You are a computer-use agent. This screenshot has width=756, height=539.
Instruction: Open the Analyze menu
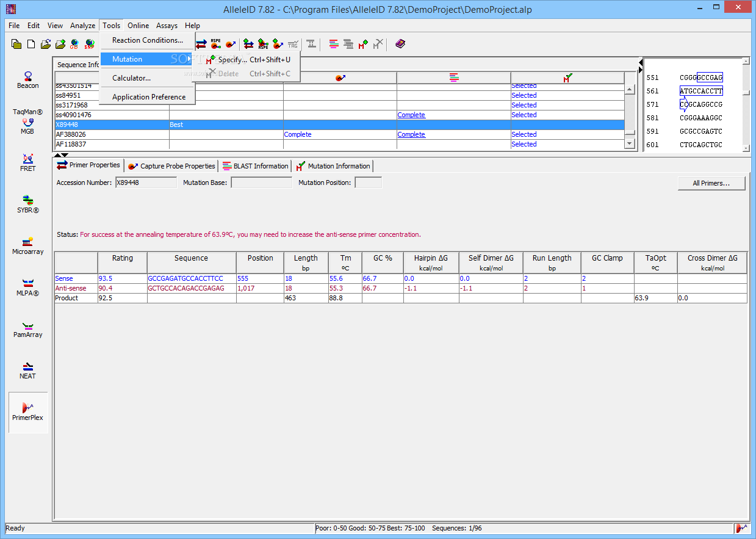[x=82, y=26]
